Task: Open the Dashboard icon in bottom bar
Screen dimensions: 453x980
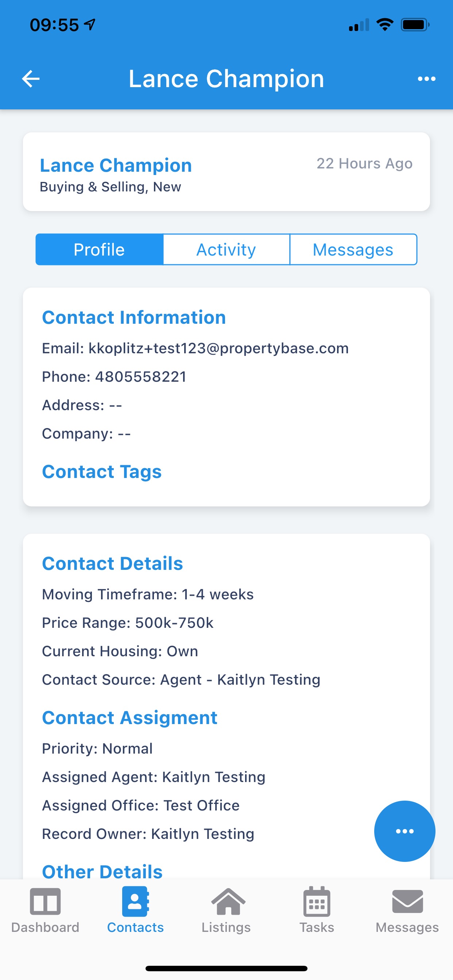Action: tap(45, 901)
